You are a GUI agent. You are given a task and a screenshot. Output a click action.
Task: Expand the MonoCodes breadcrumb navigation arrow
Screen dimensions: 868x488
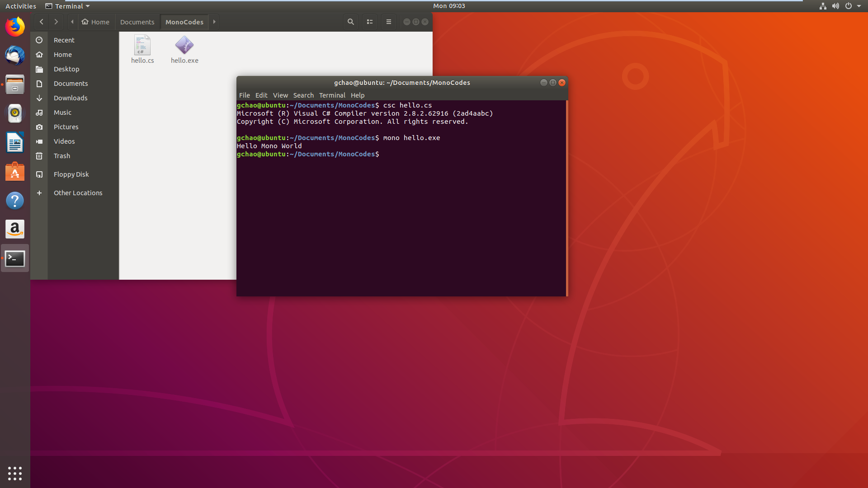pos(214,22)
